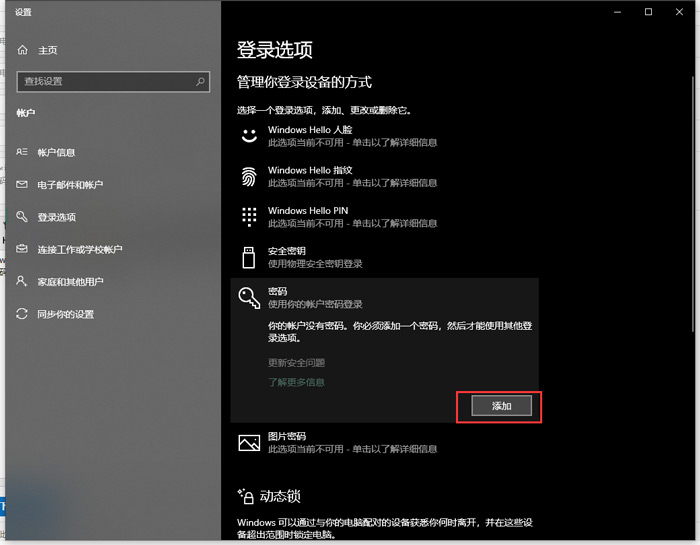Screen dimensions: 700x545
Task: Click the 使用你的帐户密码登录 description
Action: [315, 304]
